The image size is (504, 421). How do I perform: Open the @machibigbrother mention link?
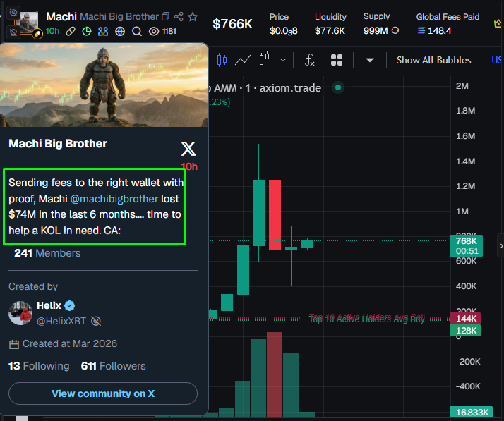[114, 199]
